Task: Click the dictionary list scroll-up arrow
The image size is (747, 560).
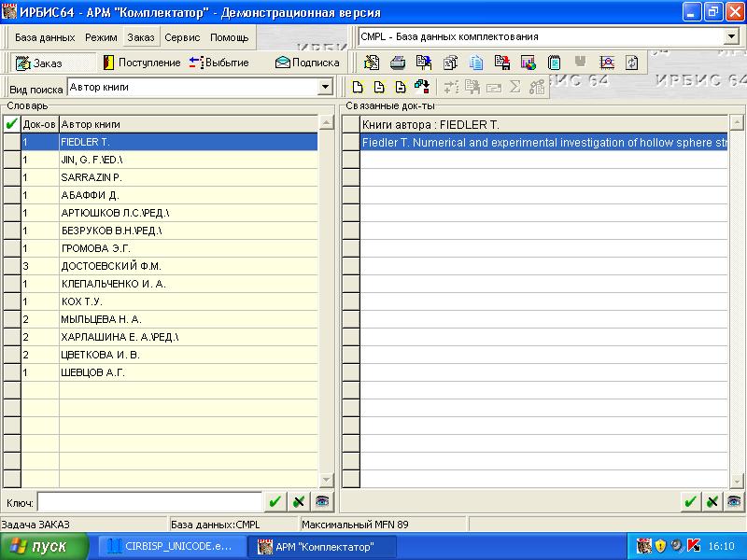Action: 326,123
